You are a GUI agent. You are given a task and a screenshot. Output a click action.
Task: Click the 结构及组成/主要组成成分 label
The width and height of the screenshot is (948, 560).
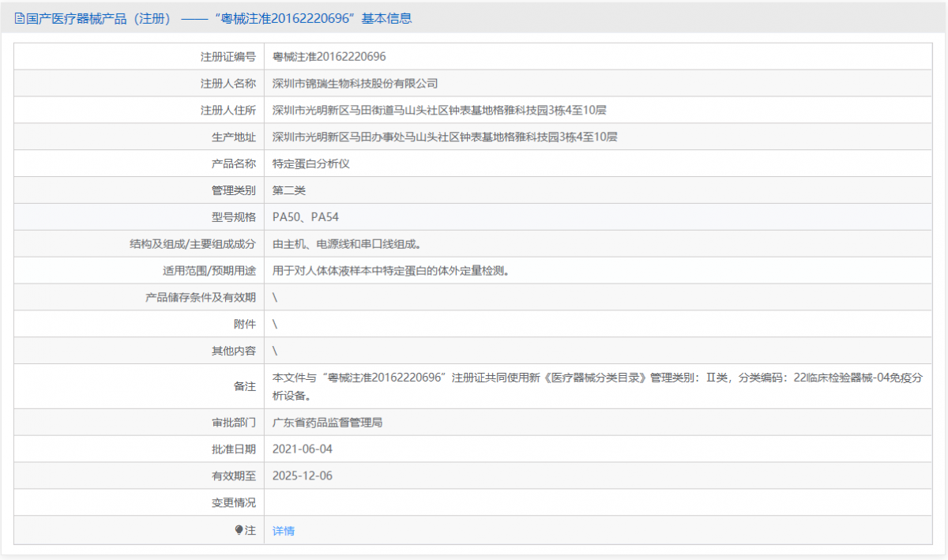tap(193, 244)
